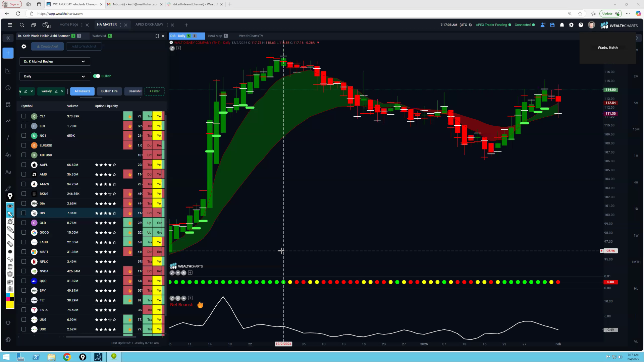Open scanner settings gear icon
644x362 pixels.
click(x=24, y=47)
